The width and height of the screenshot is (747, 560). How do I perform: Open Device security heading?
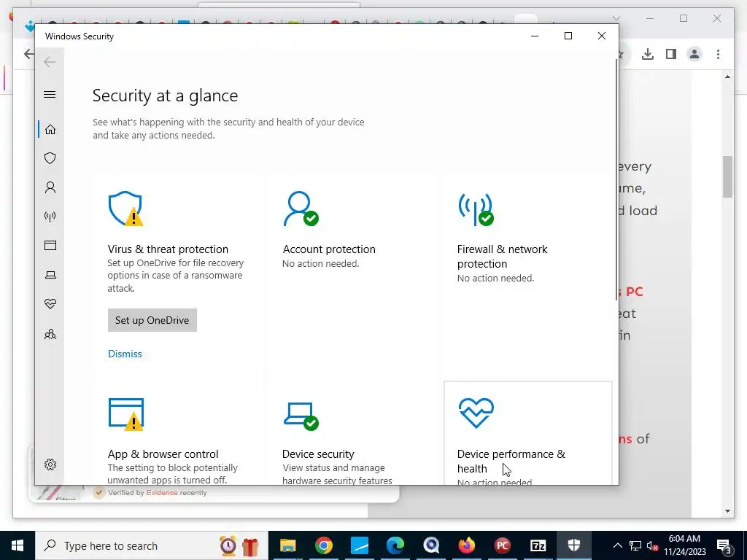pyautogui.click(x=318, y=454)
